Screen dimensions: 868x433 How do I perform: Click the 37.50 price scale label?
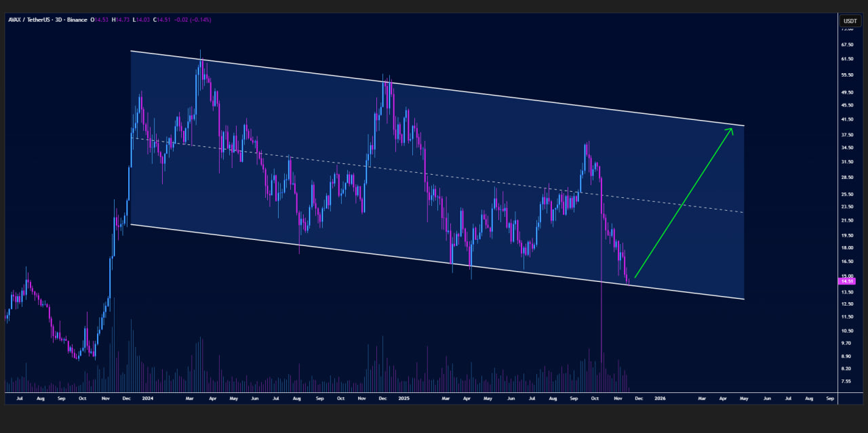click(x=847, y=135)
